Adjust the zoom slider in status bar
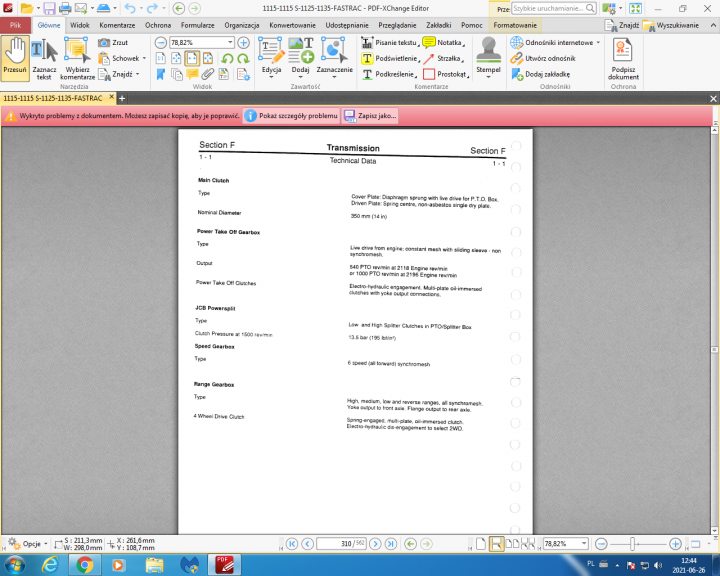This screenshot has height=576, width=720. (634, 543)
